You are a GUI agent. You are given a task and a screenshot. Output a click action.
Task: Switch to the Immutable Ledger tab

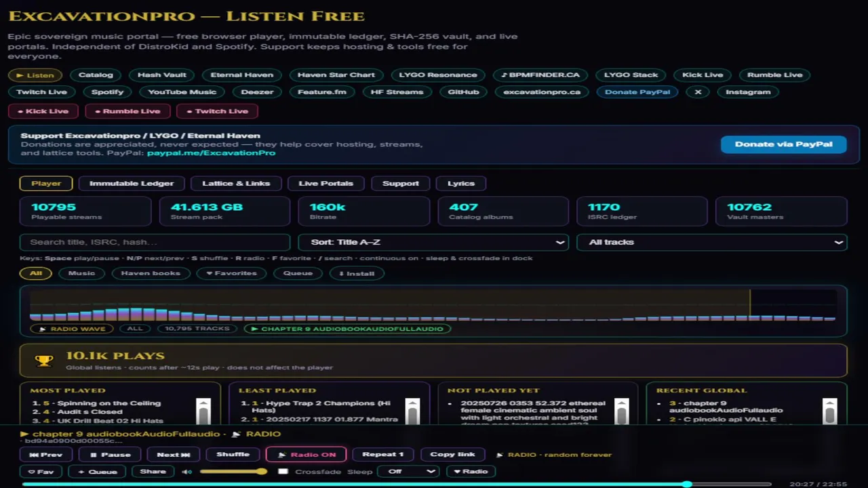click(132, 183)
